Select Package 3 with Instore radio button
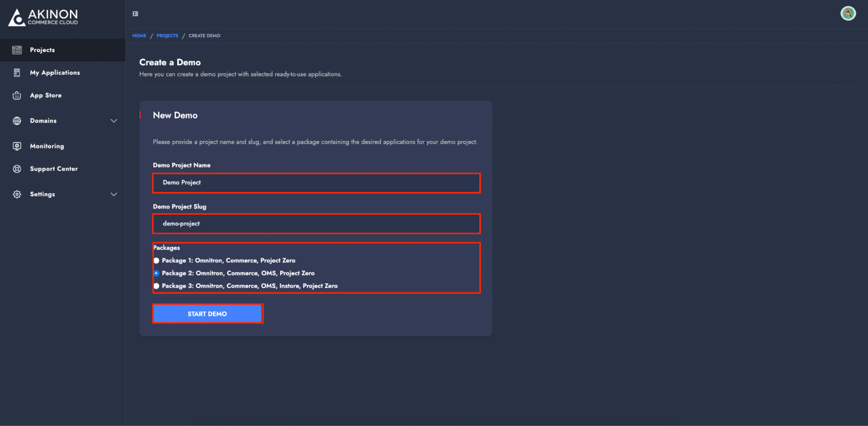The height and width of the screenshot is (426, 868). pos(156,286)
